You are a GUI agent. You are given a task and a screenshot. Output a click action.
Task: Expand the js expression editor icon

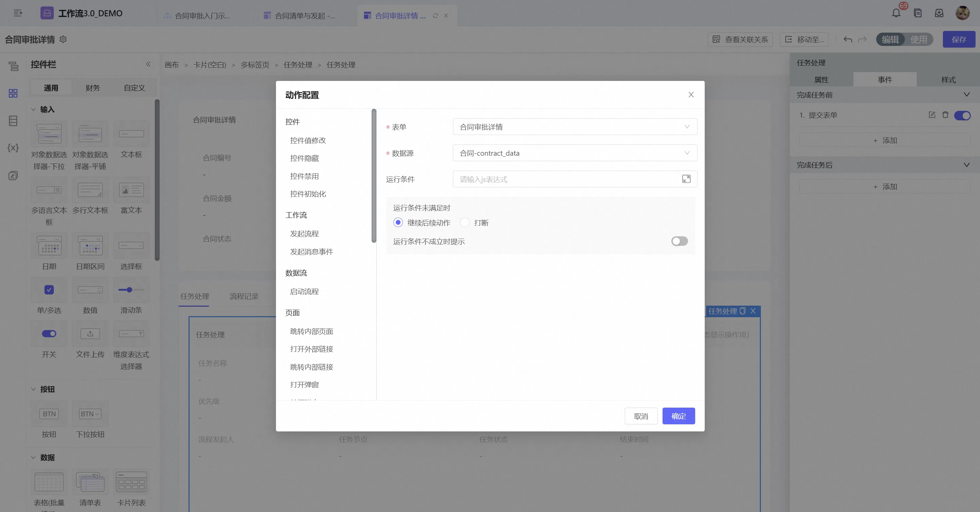point(686,179)
